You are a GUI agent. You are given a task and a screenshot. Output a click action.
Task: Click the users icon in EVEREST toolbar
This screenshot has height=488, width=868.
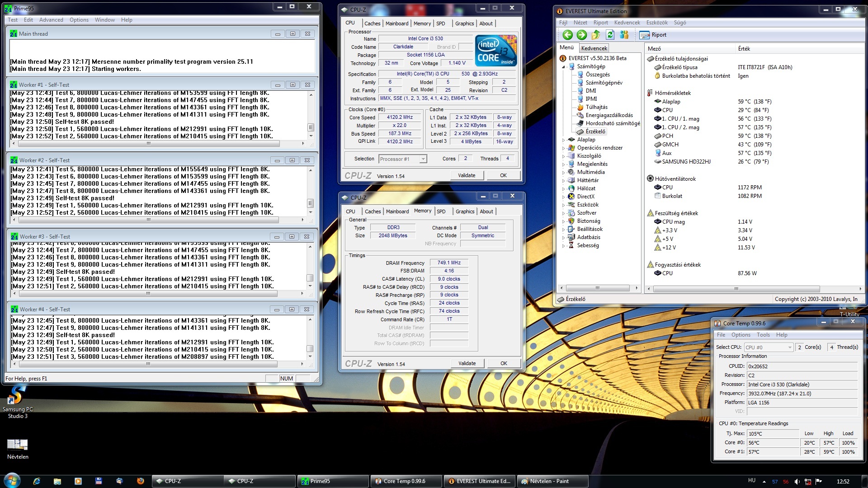pos(624,35)
